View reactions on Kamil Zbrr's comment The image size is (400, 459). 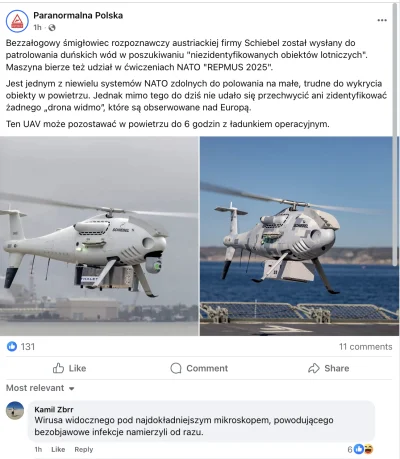pos(360,449)
